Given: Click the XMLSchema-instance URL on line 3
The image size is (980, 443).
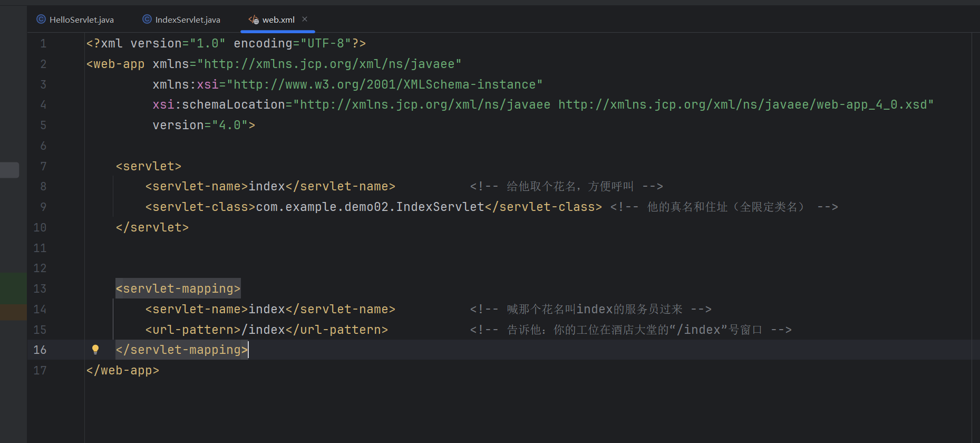Looking at the screenshot, I should (x=385, y=84).
